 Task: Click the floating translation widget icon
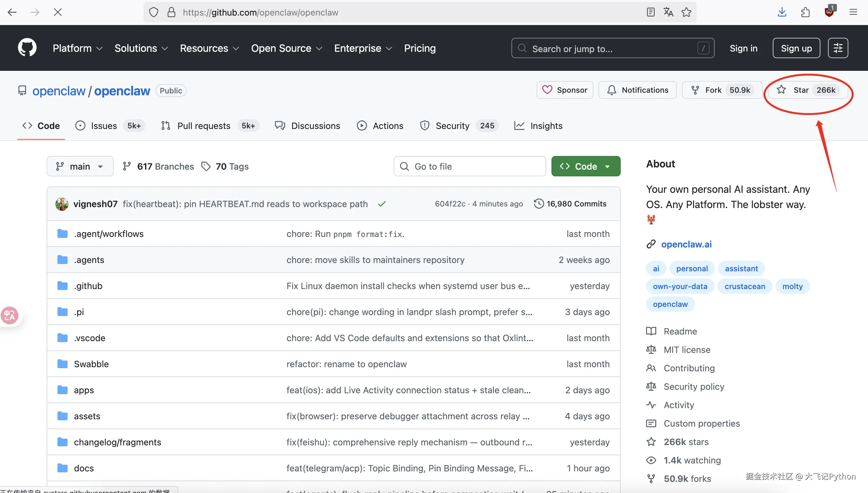pos(10,315)
